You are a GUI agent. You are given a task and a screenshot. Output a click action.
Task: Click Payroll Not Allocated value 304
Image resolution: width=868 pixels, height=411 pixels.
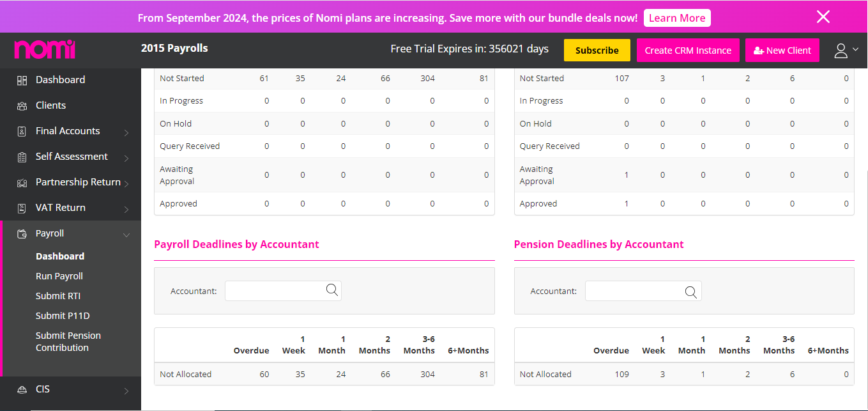[427, 375]
